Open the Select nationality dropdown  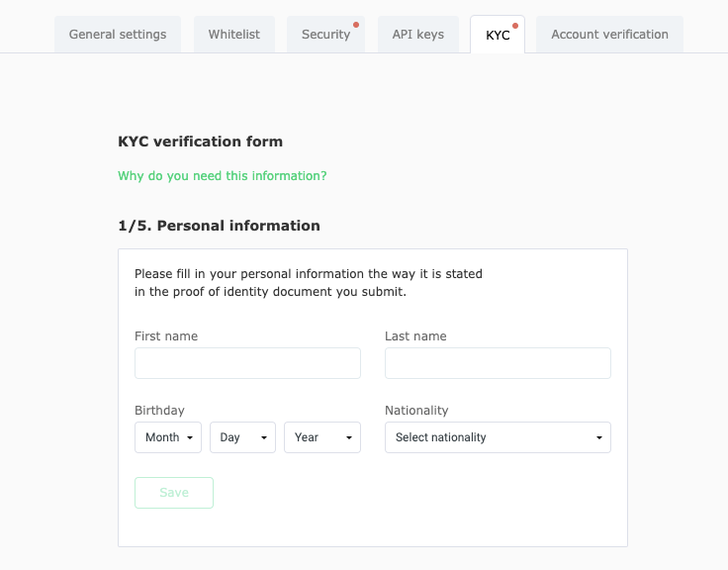click(498, 437)
